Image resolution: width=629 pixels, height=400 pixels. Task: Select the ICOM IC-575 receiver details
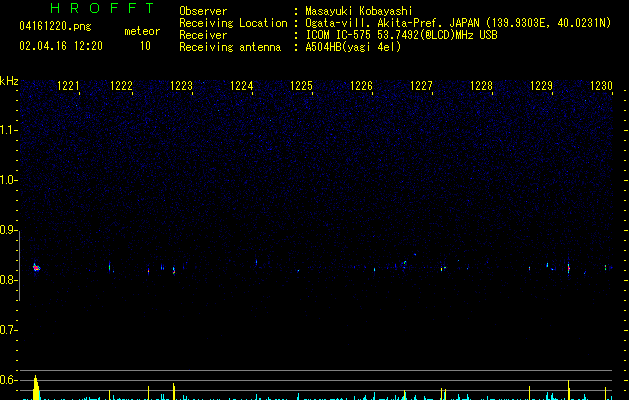coord(402,35)
